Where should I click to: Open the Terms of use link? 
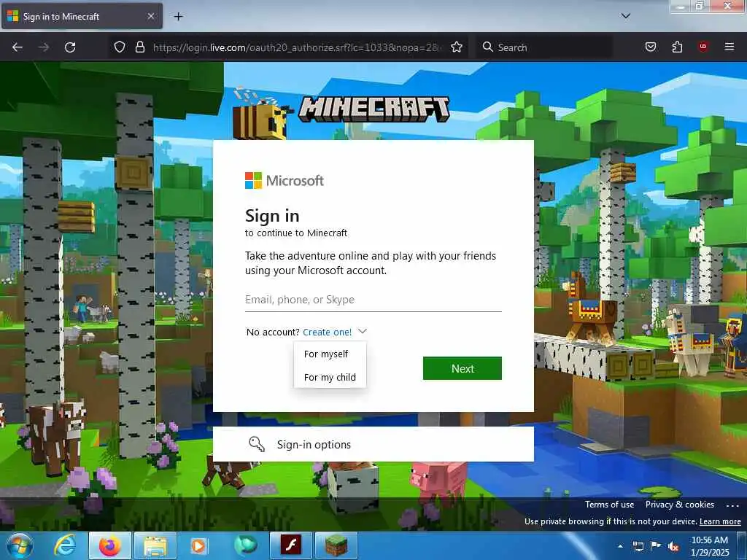(x=609, y=505)
